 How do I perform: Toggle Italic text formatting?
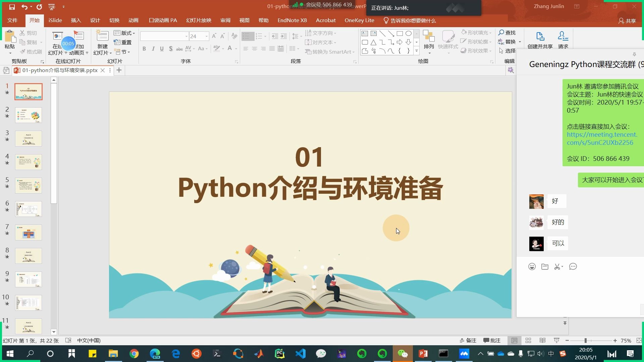153,49
